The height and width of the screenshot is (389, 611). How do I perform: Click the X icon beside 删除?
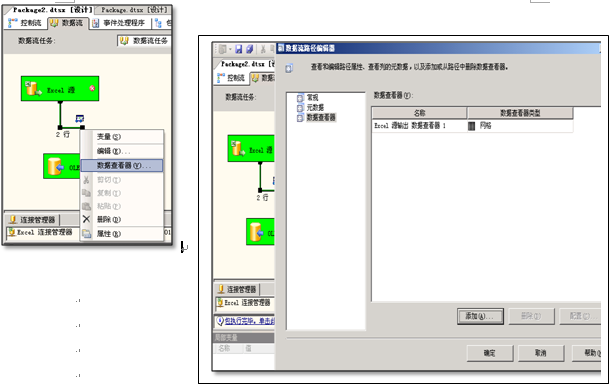pos(86,219)
